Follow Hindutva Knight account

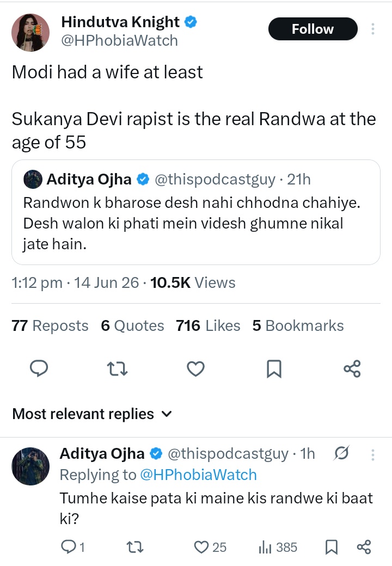point(313,29)
